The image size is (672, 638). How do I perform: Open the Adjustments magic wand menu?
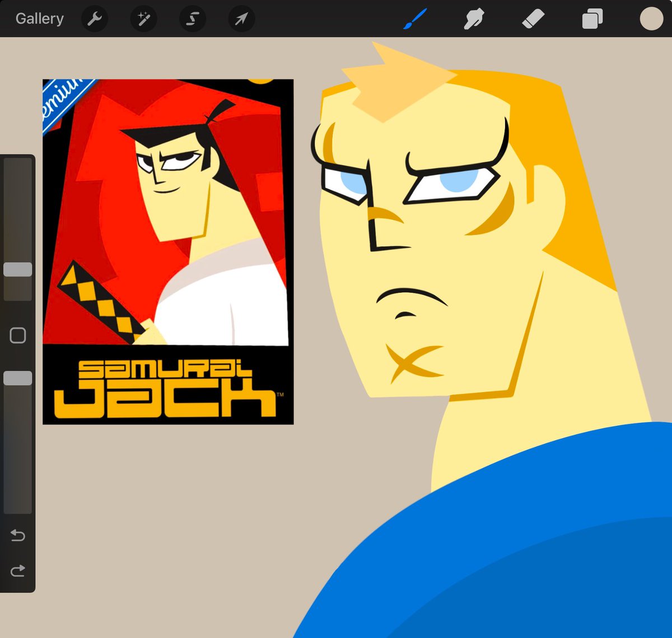pyautogui.click(x=143, y=19)
